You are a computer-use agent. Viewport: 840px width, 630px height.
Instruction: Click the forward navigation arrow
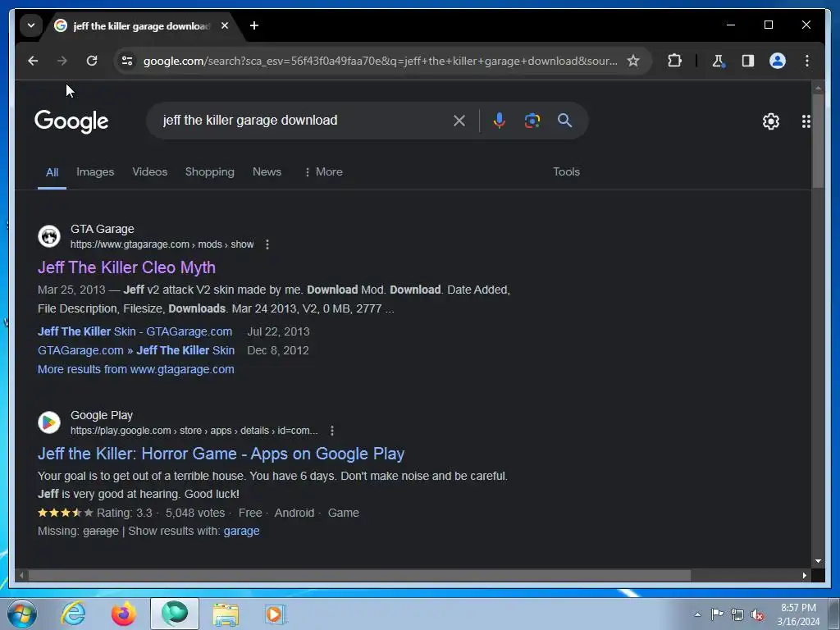click(x=62, y=61)
